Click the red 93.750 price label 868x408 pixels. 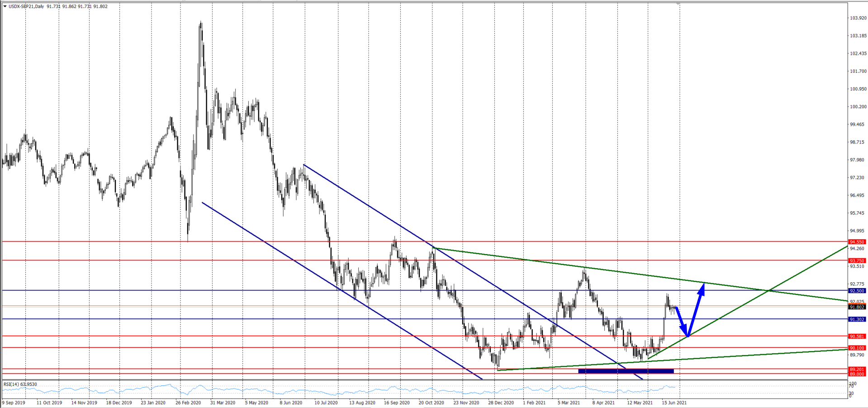tap(857, 261)
